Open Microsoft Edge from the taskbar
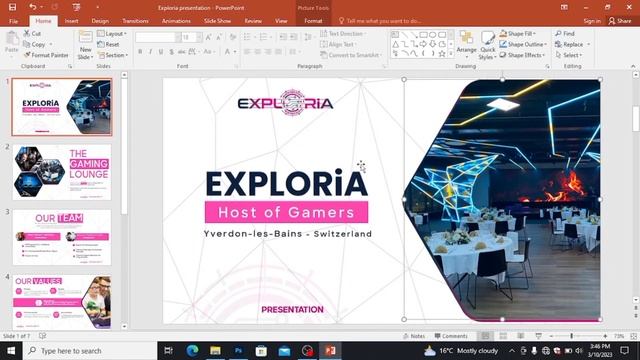 (x=192, y=351)
